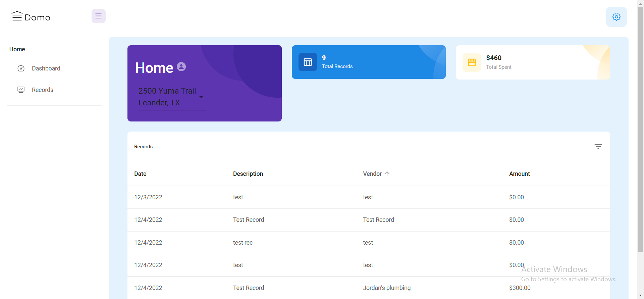This screenshot has width=644, height=299.
Task: Click the Records table title
Action: pos(143,147)
